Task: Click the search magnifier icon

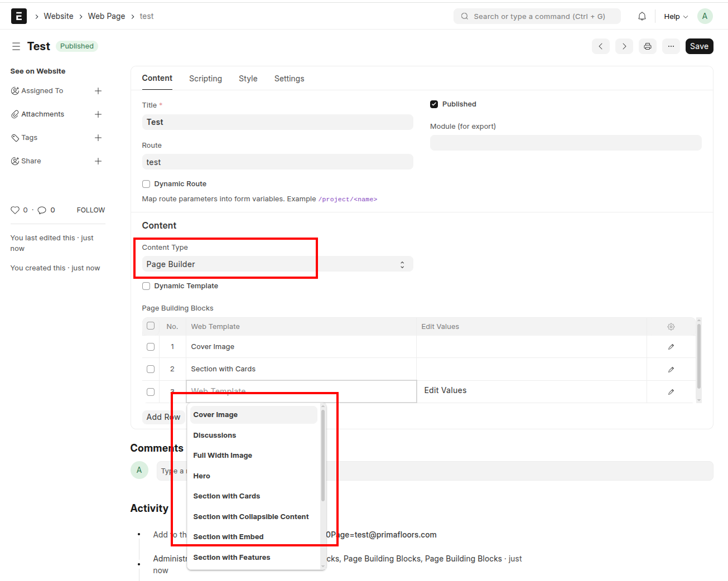Action: tap(465, 16)
